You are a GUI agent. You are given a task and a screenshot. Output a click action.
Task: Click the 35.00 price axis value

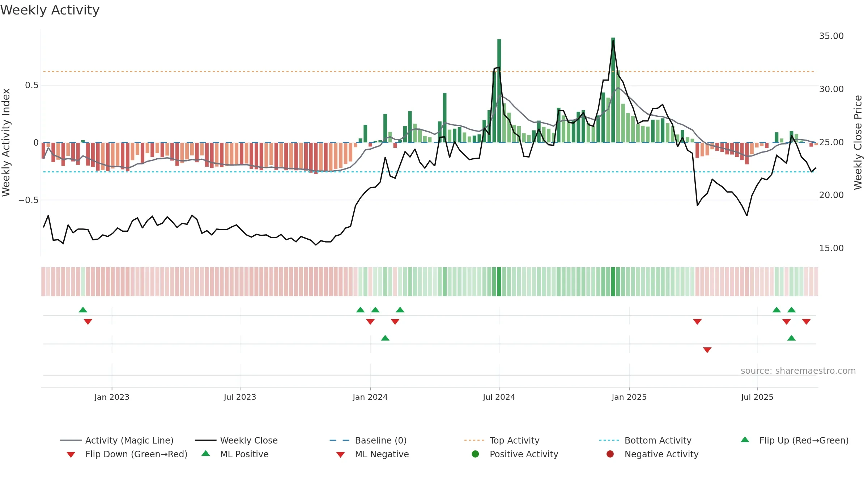(831, 36)
